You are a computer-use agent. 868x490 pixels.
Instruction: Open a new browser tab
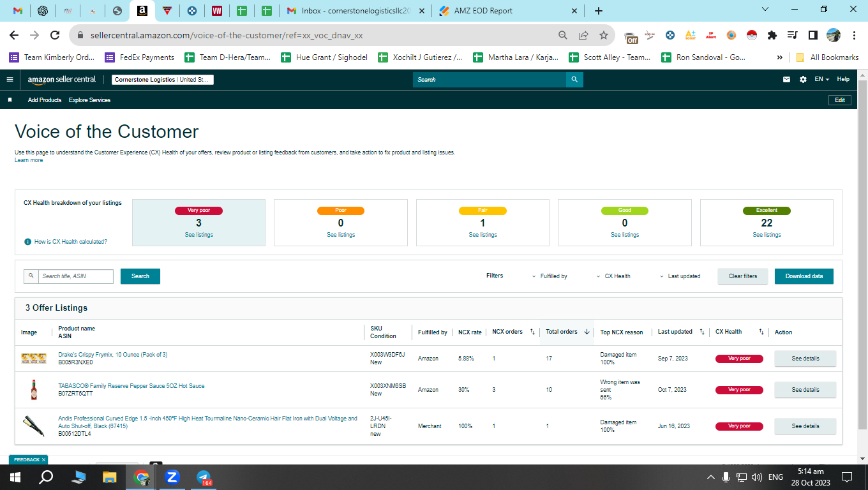point(598,11)
